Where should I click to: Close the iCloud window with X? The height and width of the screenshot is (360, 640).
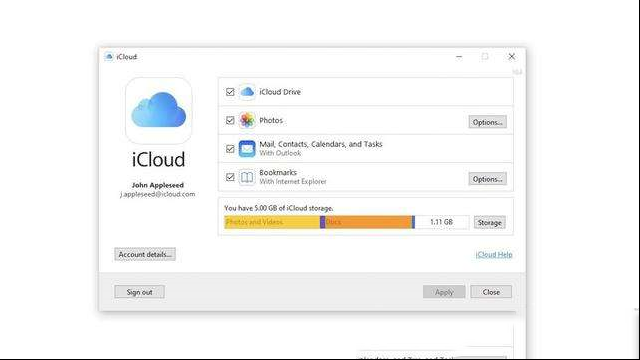[x=511, y=57]
